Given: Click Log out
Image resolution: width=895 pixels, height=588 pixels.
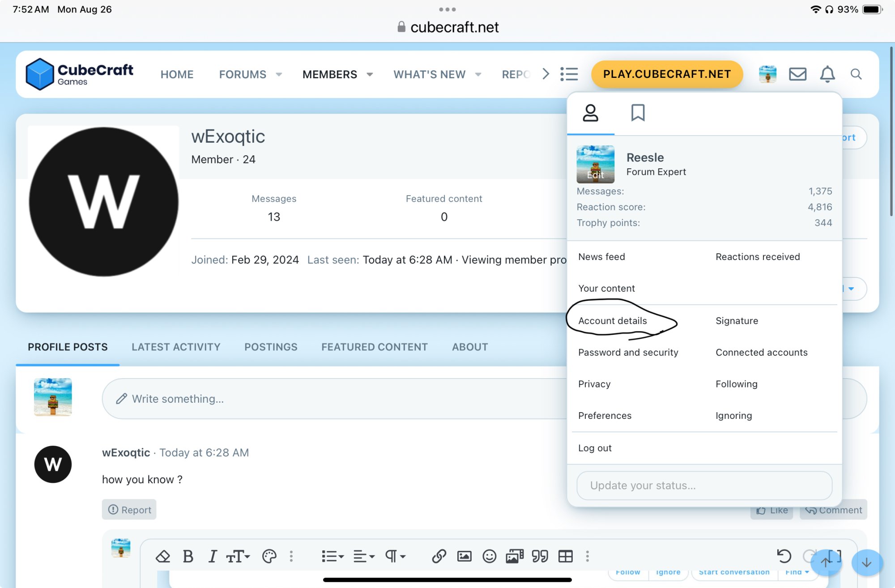Looking at the screenshot, I should click(x=595, y=448).
